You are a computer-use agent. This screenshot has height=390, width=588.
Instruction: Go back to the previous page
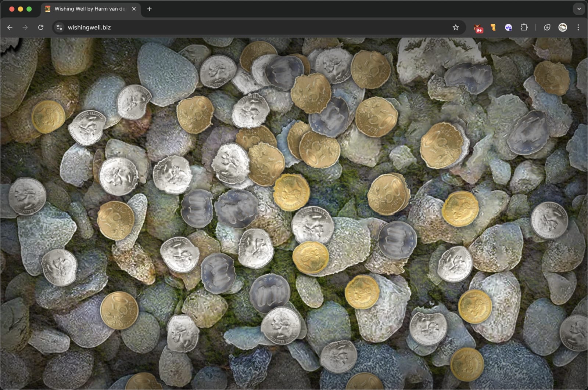(x=10, y=28)
